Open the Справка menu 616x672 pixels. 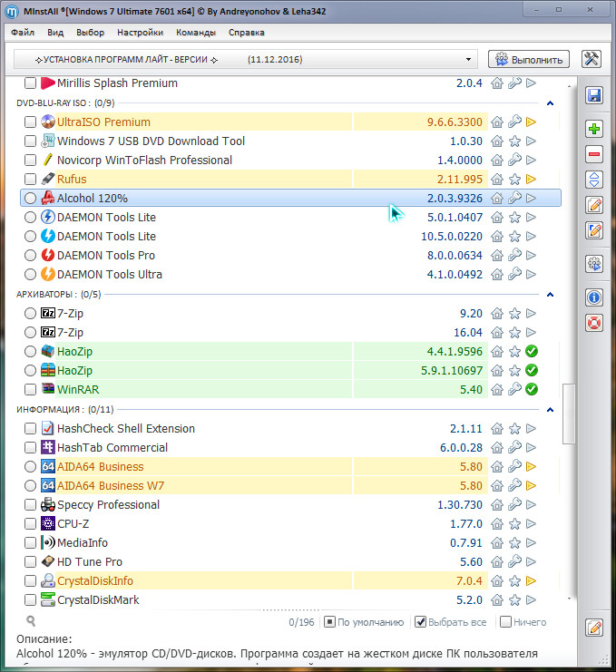coord(246,33)
